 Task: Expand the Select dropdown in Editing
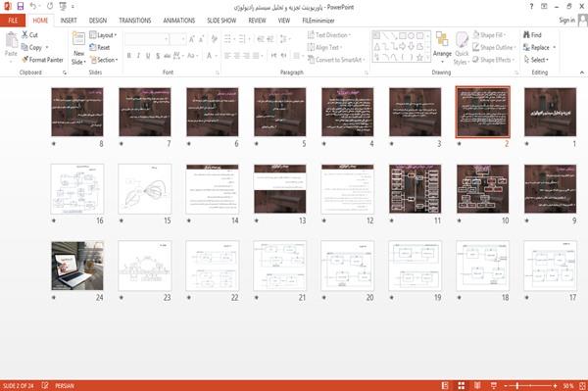(x=537, y=60)
